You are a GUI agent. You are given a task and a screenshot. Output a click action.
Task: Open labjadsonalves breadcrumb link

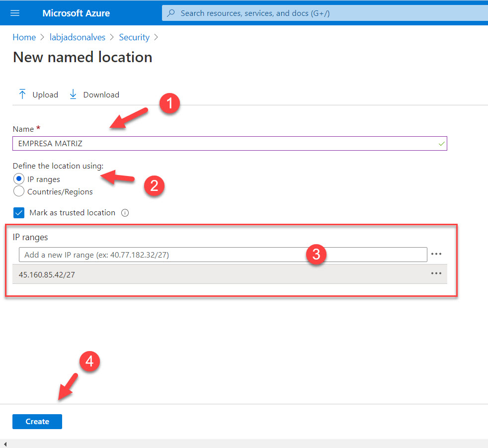click(x=78, y=37)
